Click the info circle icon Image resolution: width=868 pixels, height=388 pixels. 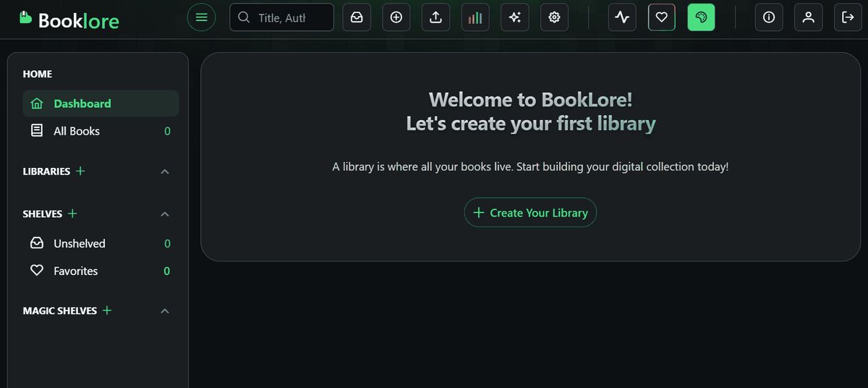click(x=769, y=17)
